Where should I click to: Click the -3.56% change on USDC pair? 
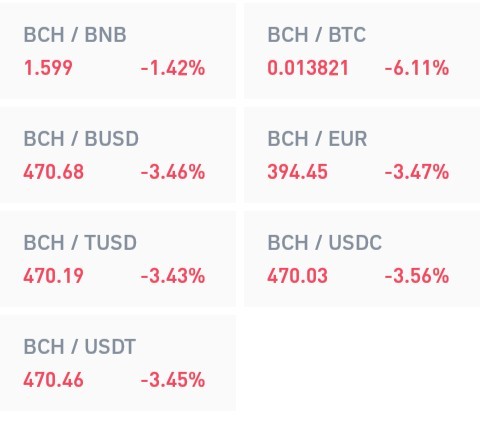point(417,276)
